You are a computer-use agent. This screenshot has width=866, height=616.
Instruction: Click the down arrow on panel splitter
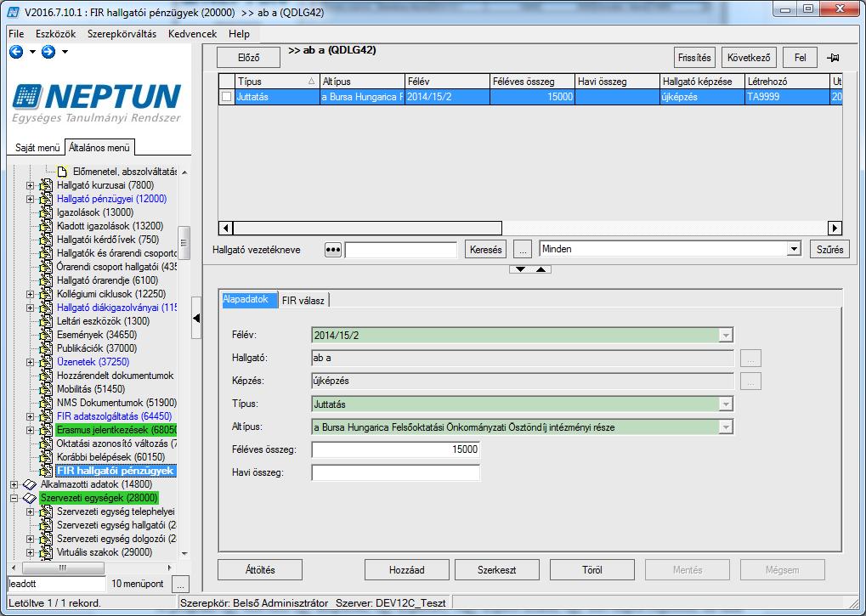pos(520,269)
